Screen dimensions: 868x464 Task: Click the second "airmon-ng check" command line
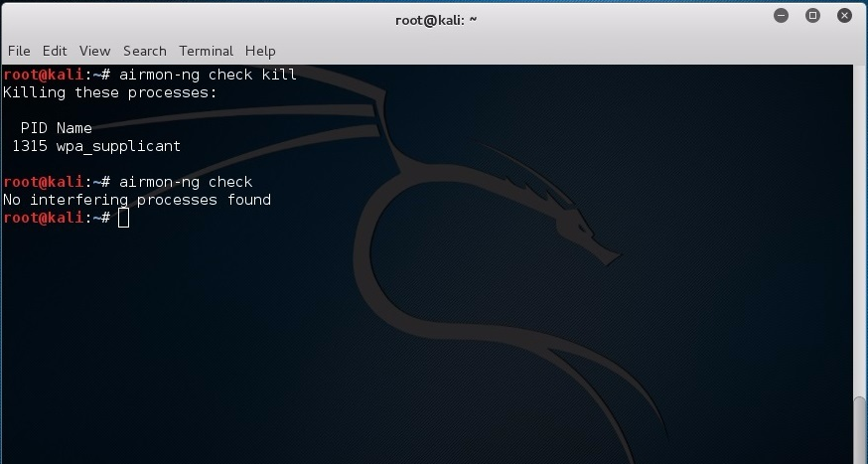(186, 182)
